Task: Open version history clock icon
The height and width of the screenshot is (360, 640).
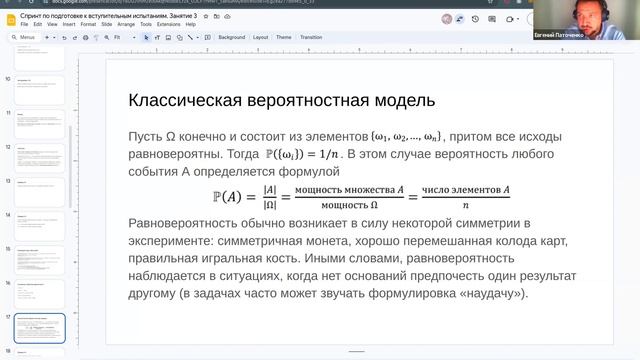Action: (475, 19)
